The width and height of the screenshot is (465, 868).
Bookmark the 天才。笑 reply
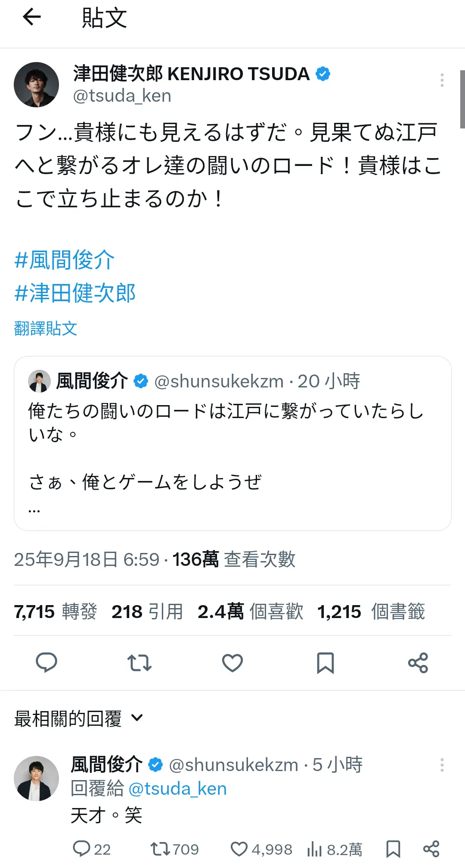click(393, 849)
